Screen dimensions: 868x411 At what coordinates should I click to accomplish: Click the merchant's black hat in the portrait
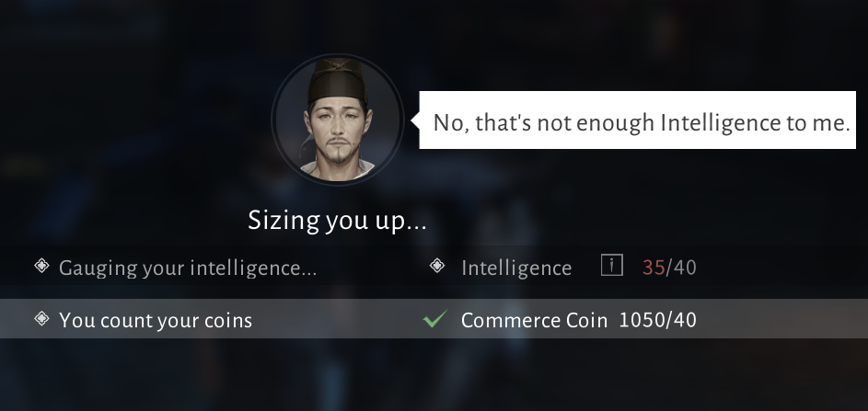point(337,81)
